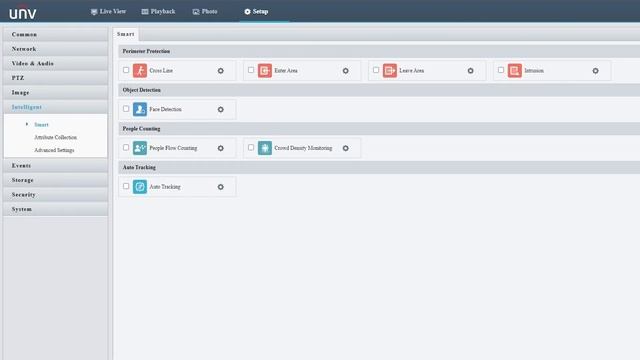Enable the Intrusion checkbox
This screenshot has width=640, height=360.
point(500,70)
